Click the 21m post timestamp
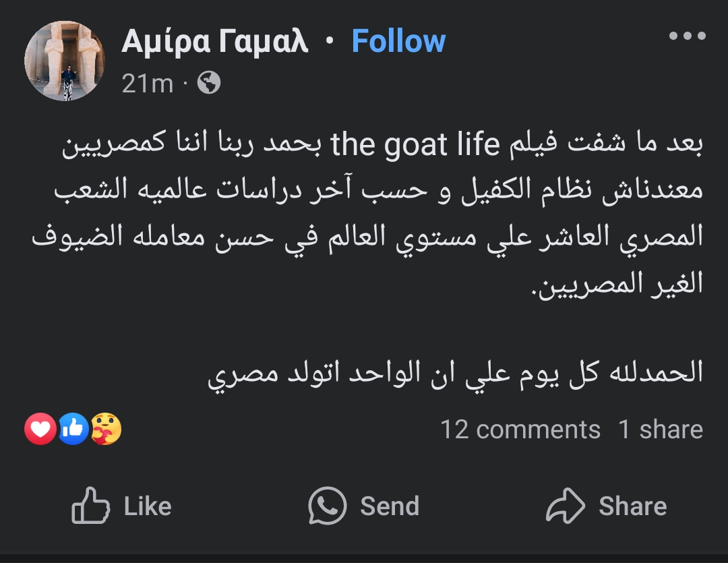 coord(148,84)
